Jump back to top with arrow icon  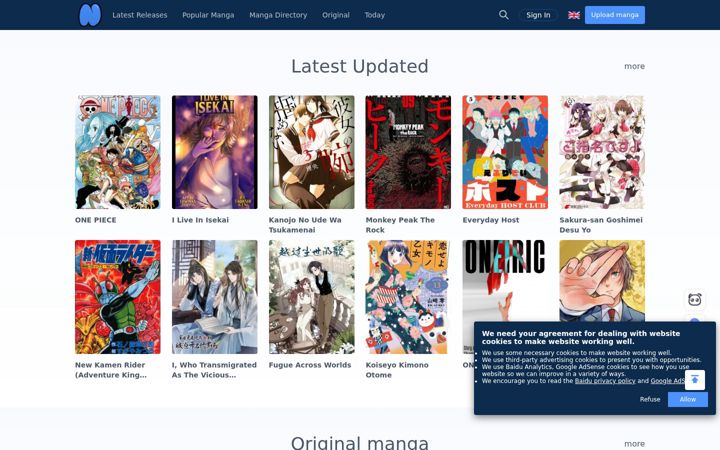pyautogui.click(x=695, y=380)
